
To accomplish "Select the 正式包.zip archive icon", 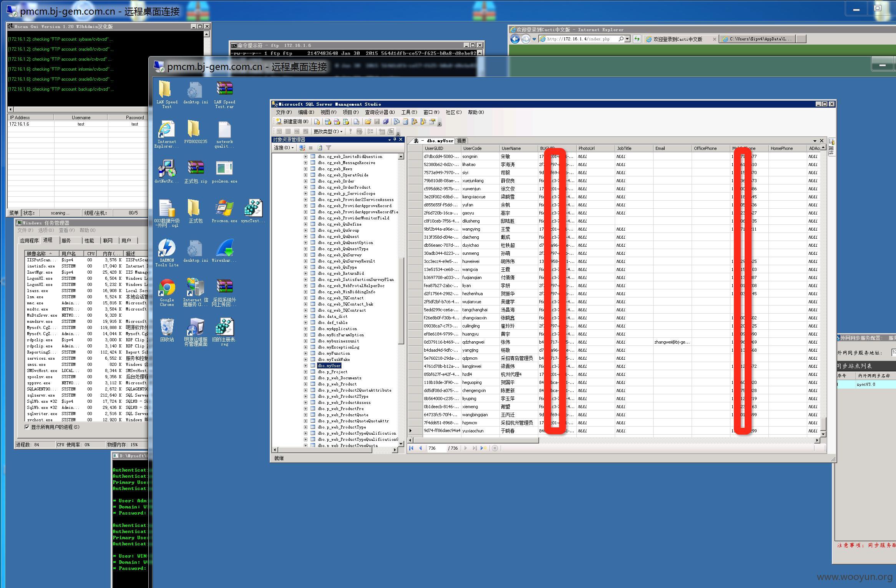I will (196, 171).
